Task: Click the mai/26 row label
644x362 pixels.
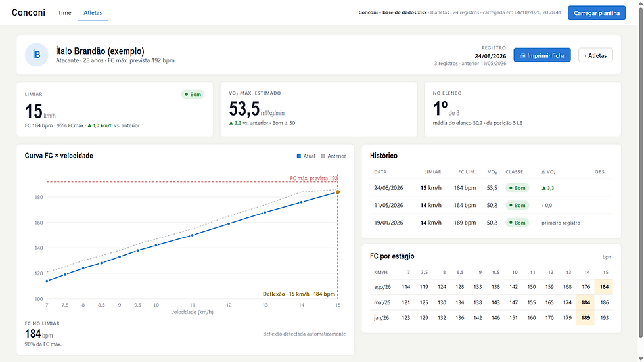Action: [x=382, y=302]
